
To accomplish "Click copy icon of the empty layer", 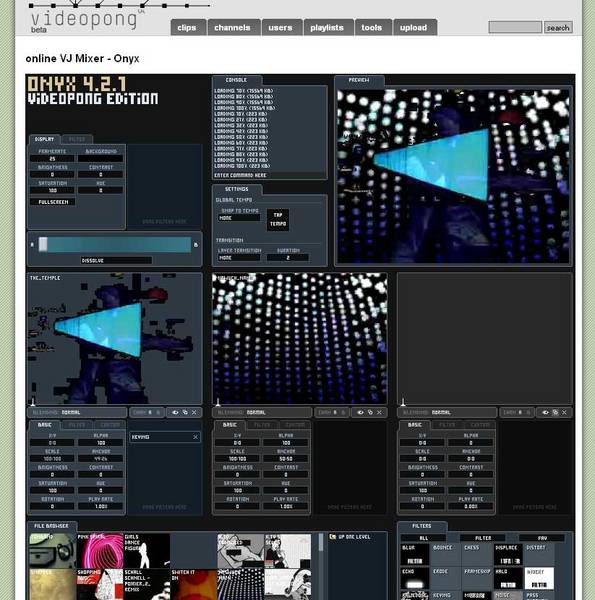I will click(x=555, y=412).
